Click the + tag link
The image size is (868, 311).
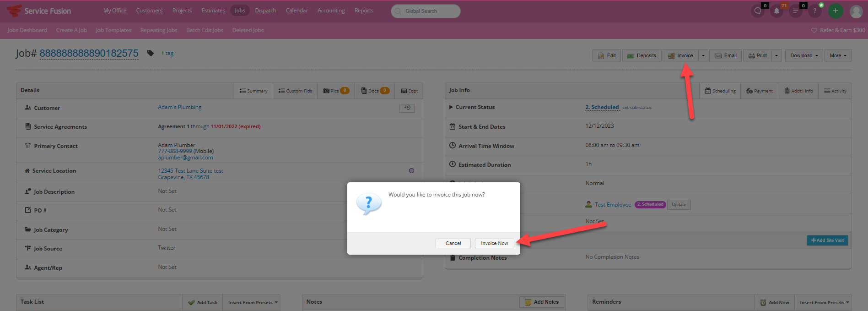167,53
